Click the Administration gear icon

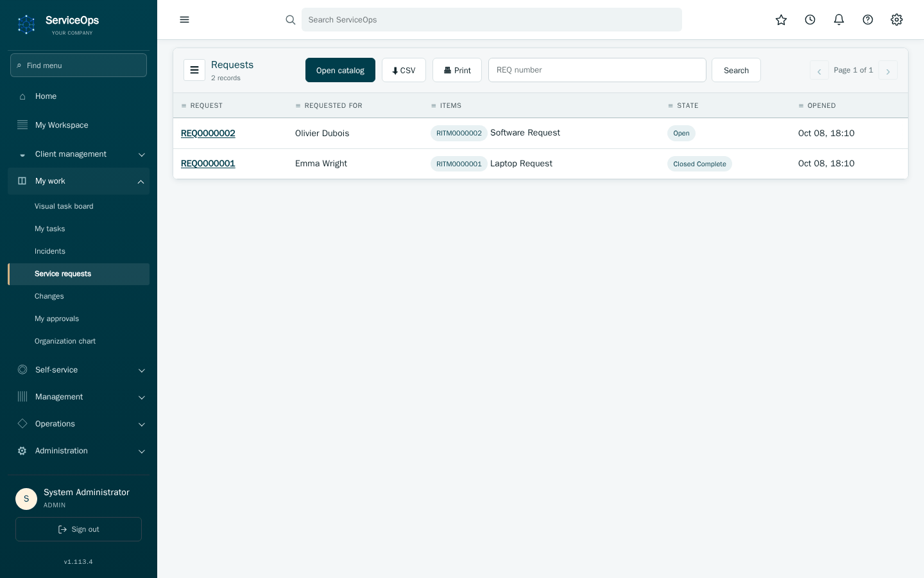[x=22, y=451]
